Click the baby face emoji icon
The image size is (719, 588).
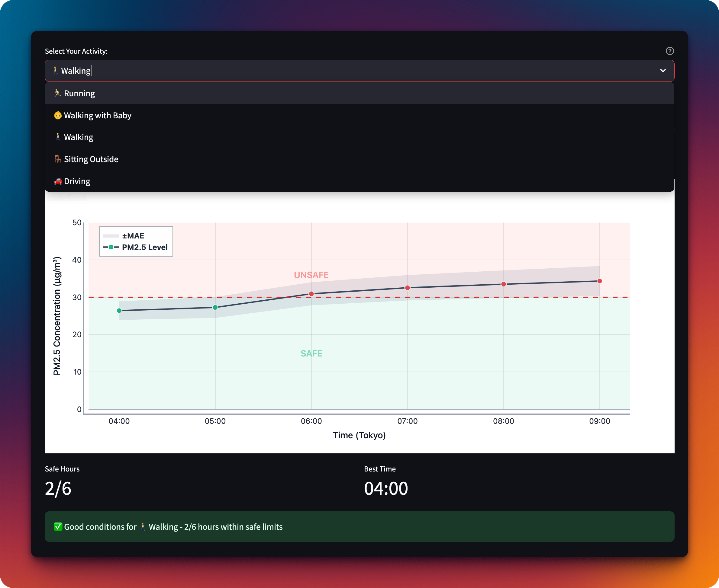(58, 115)
